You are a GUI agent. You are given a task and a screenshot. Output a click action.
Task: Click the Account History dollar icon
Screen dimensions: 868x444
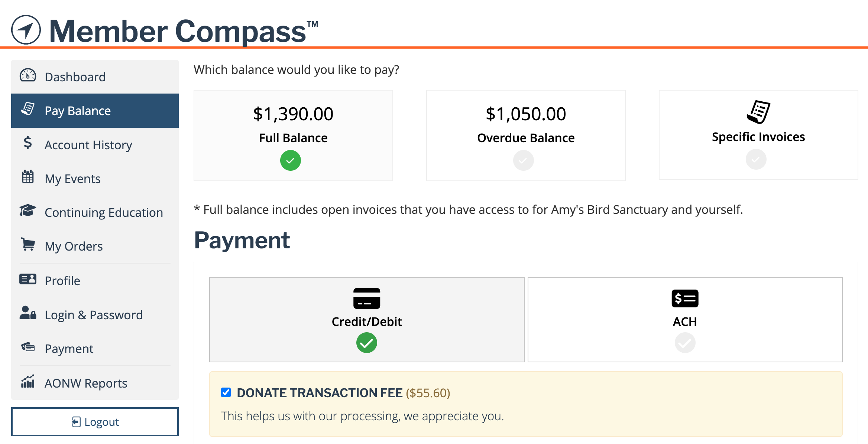tap(28, 143)
